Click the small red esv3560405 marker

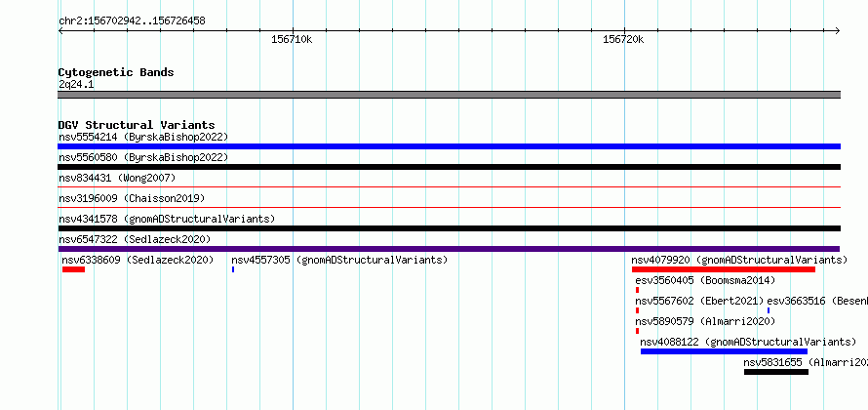[x=637, y=290]
